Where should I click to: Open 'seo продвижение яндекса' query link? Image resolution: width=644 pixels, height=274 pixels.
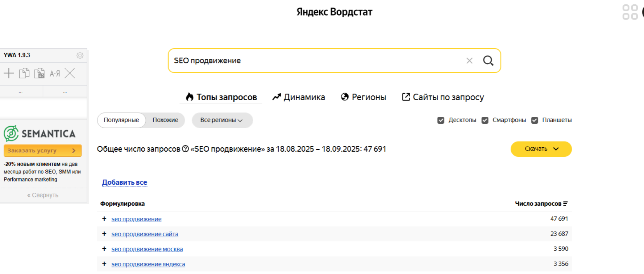[148, 264]
